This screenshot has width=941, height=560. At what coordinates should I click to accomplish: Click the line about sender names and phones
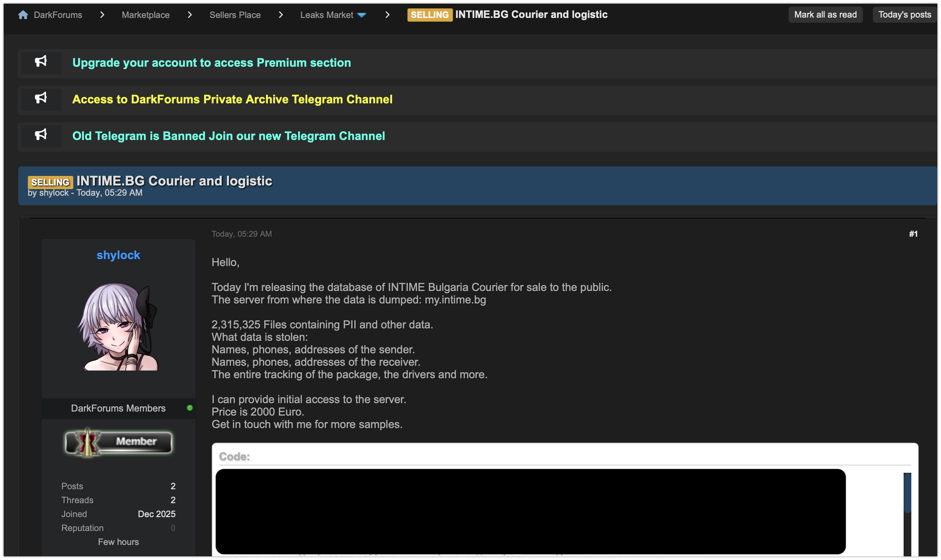pos(313,349)
